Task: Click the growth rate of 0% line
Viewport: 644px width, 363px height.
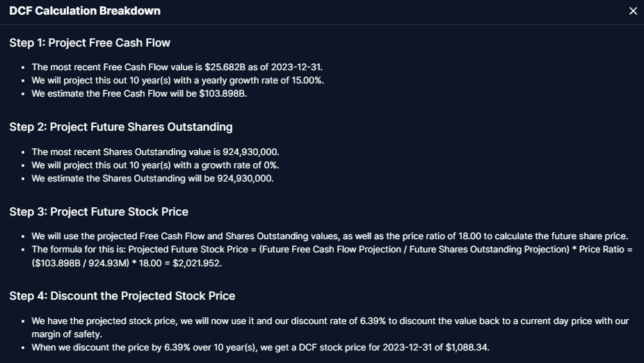Action: click(x=155, y=165)
